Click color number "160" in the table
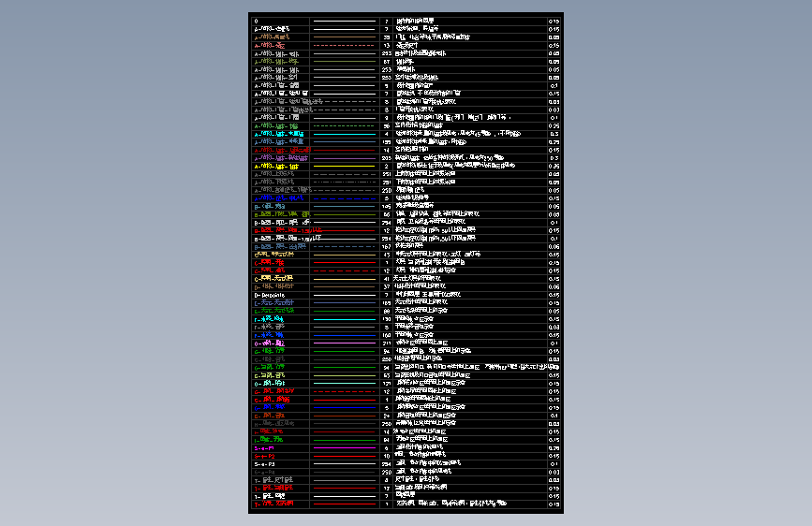The height and width of the screenshot is (526, 812). click(386, 335)
